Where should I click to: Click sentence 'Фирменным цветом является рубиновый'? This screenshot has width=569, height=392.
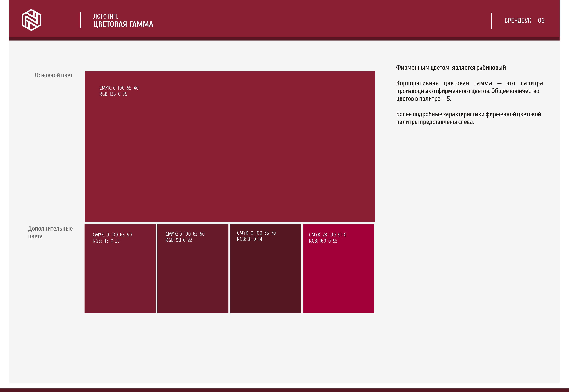pyautogui.click(x=451, y=68)
